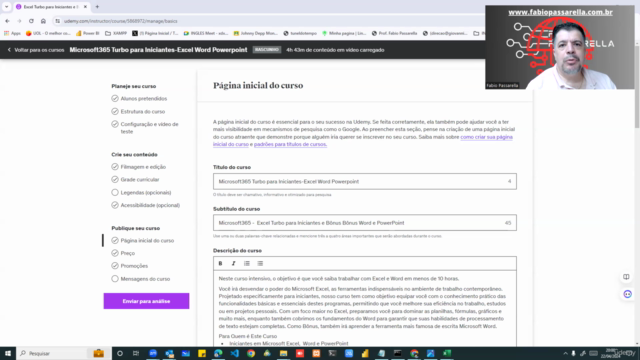Click the RASCUNHO status badge
The height and width of the screenshot is (360, 640).
[x=267, y=50]
